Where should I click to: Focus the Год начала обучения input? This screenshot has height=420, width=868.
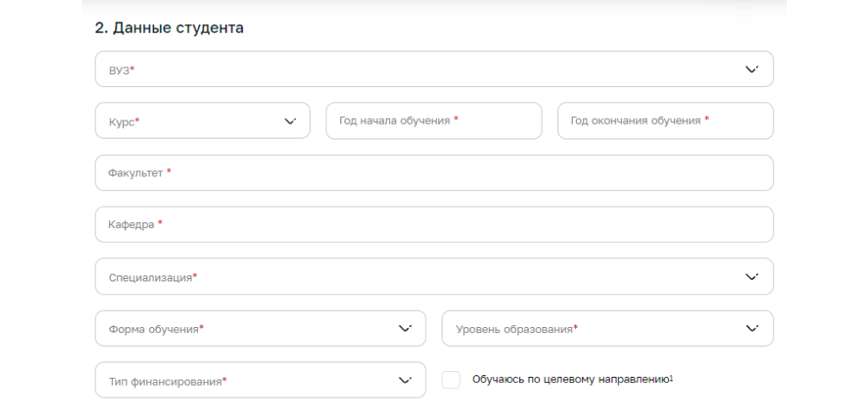pos(433,121)
